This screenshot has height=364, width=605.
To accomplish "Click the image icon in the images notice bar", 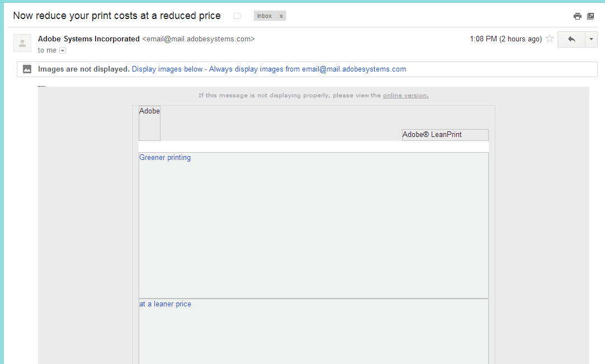I will pyautogui.click(x=27, y=69).
